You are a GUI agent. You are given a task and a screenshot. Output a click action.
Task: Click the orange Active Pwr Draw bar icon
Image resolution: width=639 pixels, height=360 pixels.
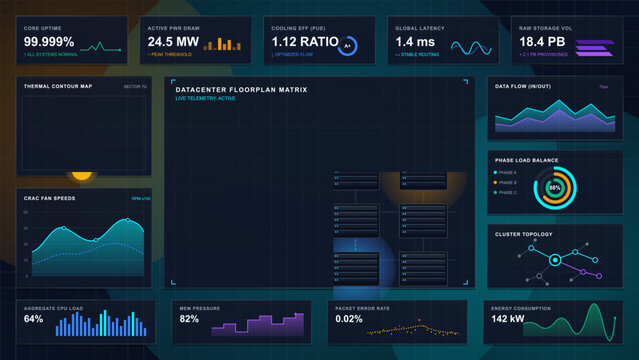pyautogui.click(x=222, y=44)
